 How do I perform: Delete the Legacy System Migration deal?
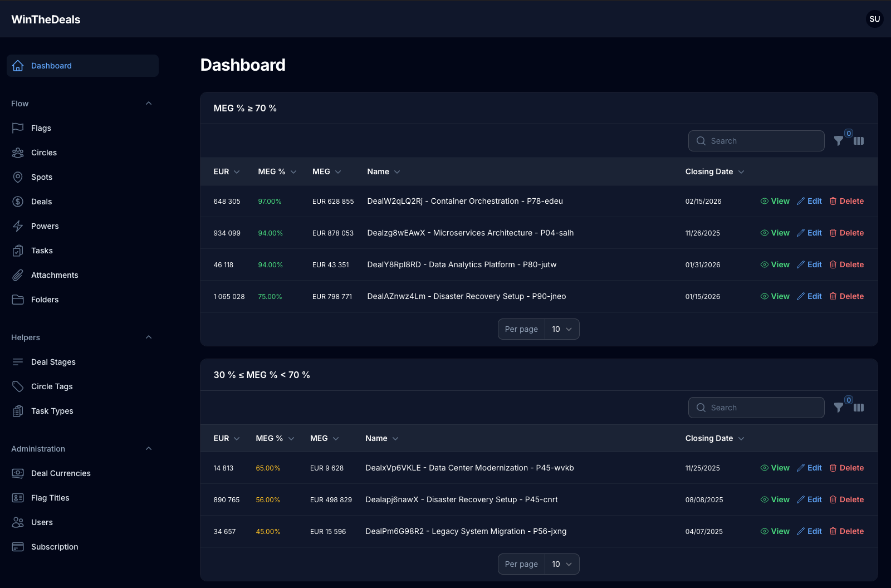click(x=846, y=531)
